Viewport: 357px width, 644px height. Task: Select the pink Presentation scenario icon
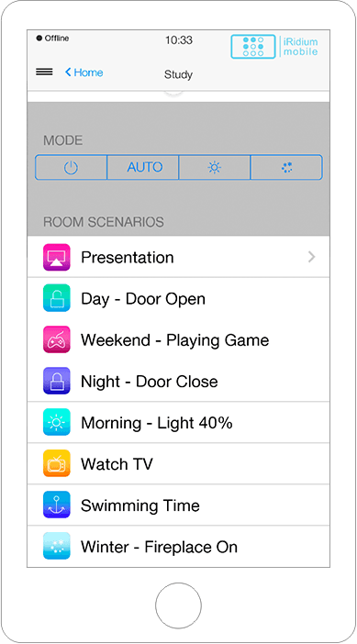pyautogui.click(x=57, y=257)
